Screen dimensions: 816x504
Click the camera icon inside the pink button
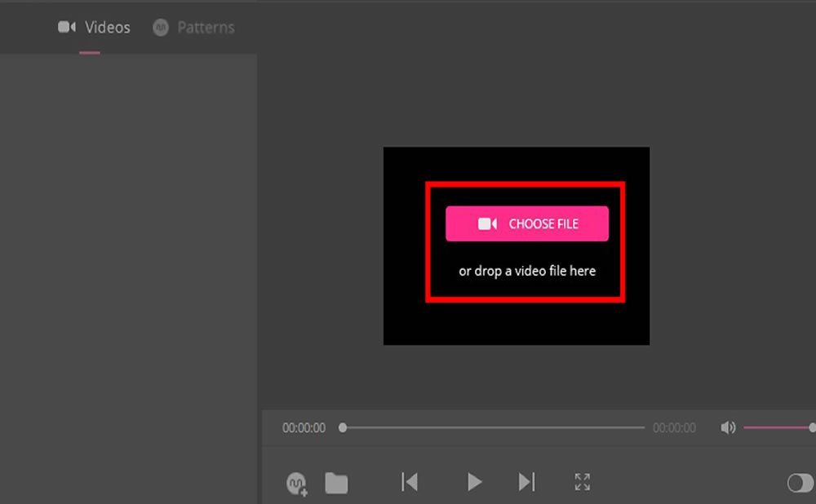pos(487,223)
